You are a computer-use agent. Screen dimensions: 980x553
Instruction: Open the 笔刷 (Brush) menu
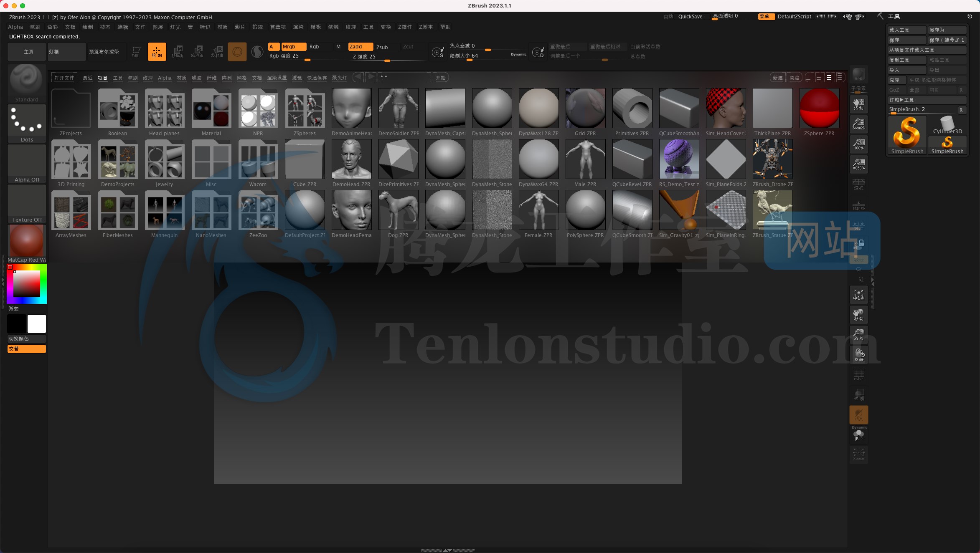(35, 27)
